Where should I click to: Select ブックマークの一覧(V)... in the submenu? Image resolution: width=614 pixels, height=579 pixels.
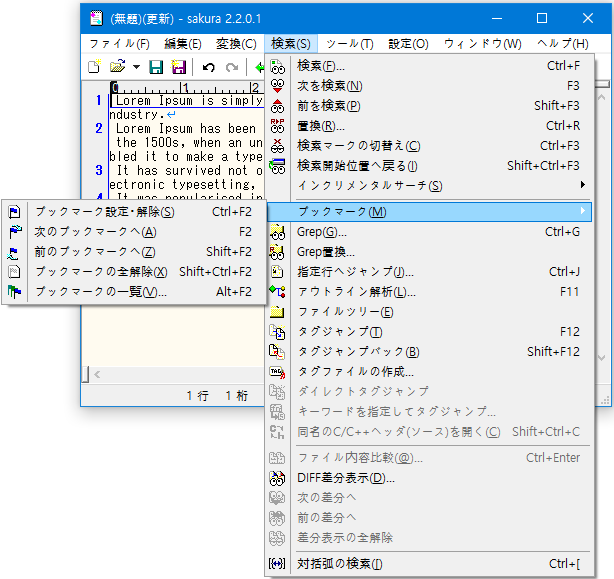pos(134,292)
